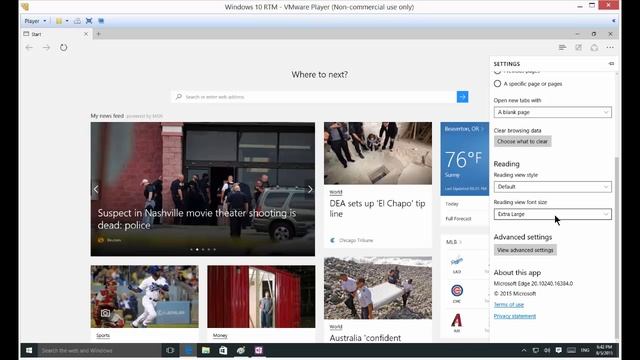
Task: Click the taskbar search box
Action: pos(100,350)
